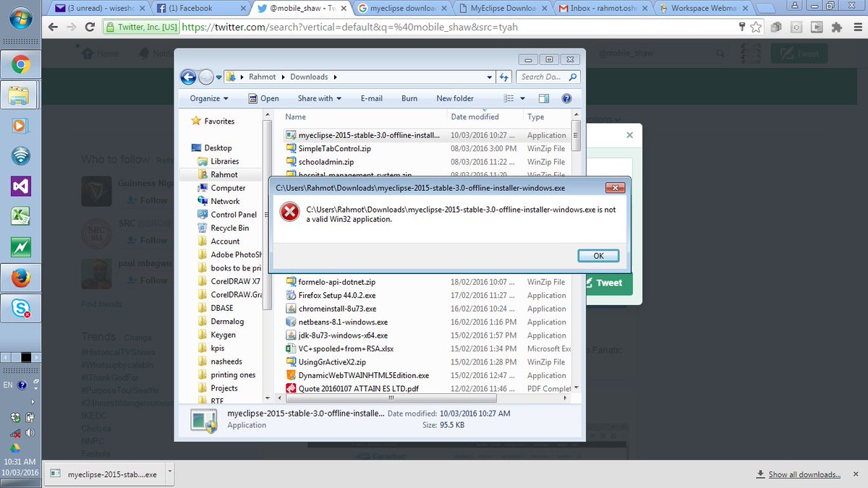Select Favorites in navigation pane
The width and height of the screenshot is (868, 488).
click(213, 121)
